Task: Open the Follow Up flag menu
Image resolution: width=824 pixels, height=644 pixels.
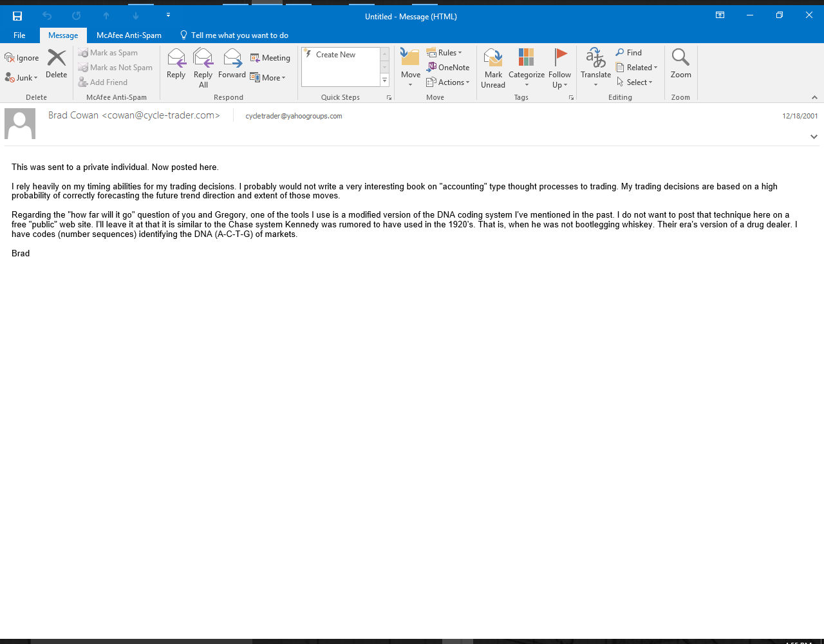Action: (560, 68)
